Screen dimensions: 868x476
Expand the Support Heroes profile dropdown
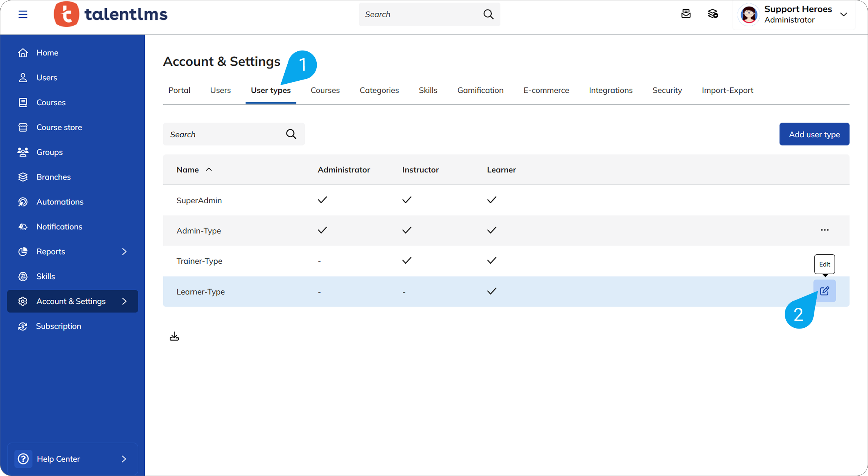pyautogui.click(x=844, y=14)
